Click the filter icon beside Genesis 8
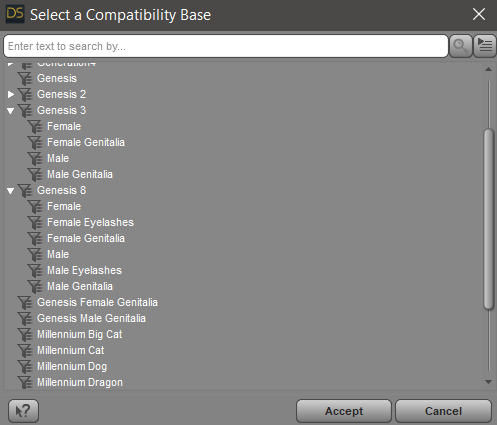This screenshot has width=497, height=425. point(26,190)
